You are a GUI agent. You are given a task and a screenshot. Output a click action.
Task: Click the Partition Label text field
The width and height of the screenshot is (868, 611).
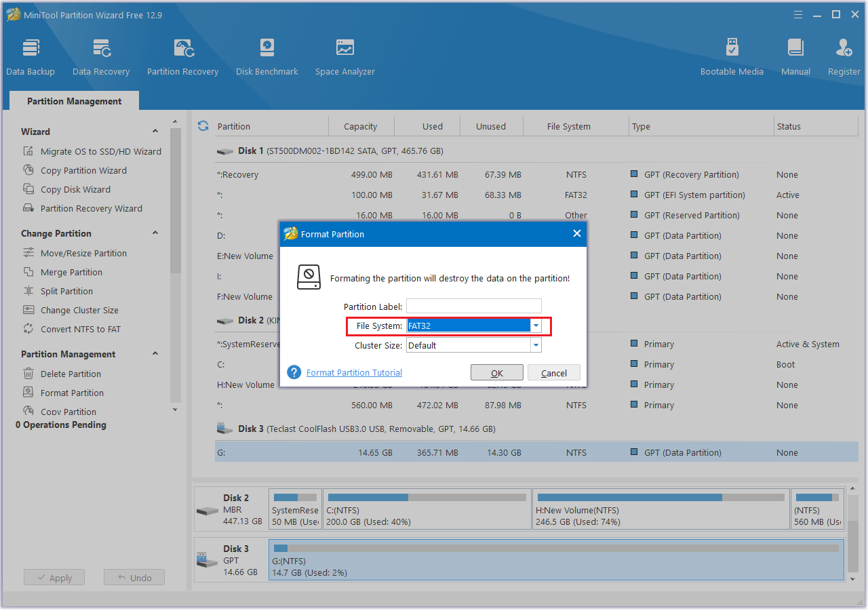[x=473, y=307]
